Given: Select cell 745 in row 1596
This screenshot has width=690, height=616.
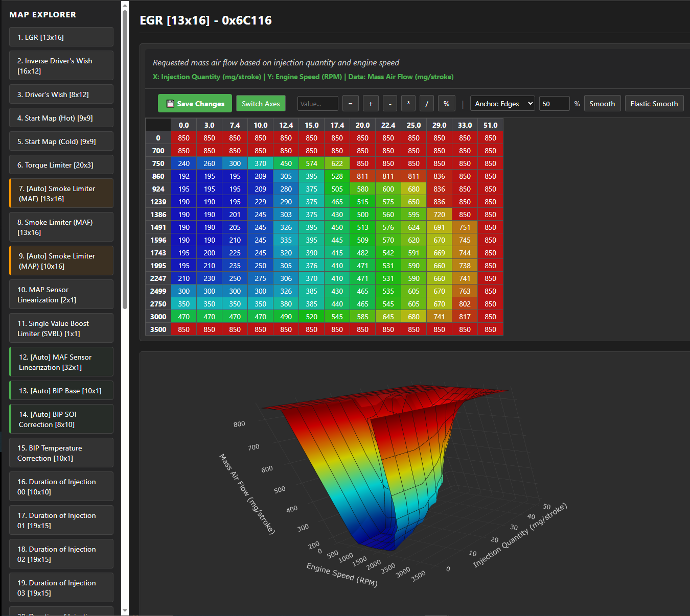Looking at the screenshot, I should 465,240.
